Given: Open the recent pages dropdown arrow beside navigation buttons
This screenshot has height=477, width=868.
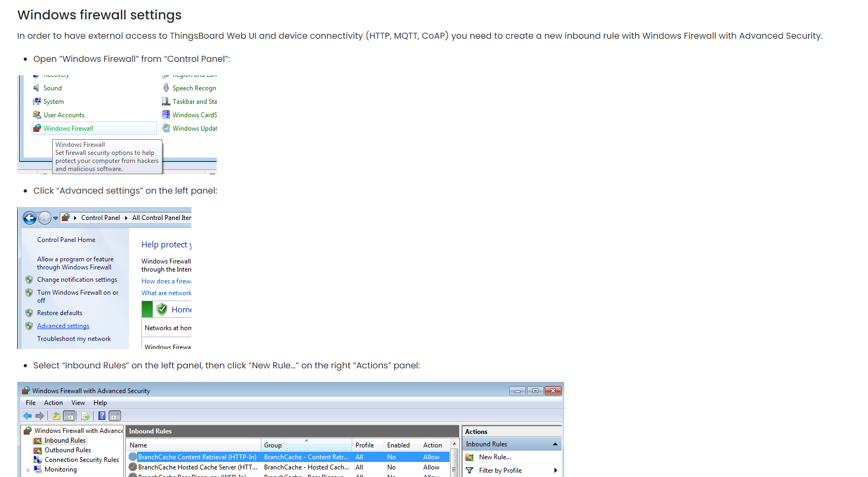Looking at the screenshot, I should 55,218.
